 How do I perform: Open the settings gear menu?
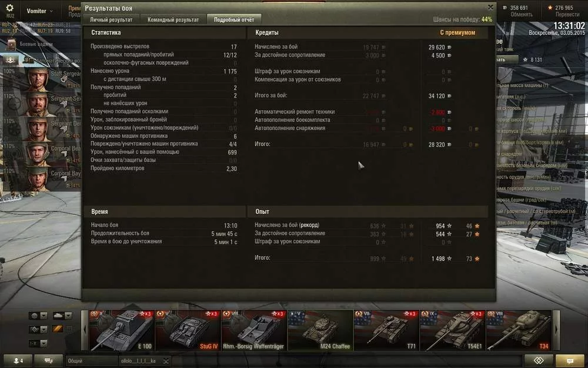(10, 8)
